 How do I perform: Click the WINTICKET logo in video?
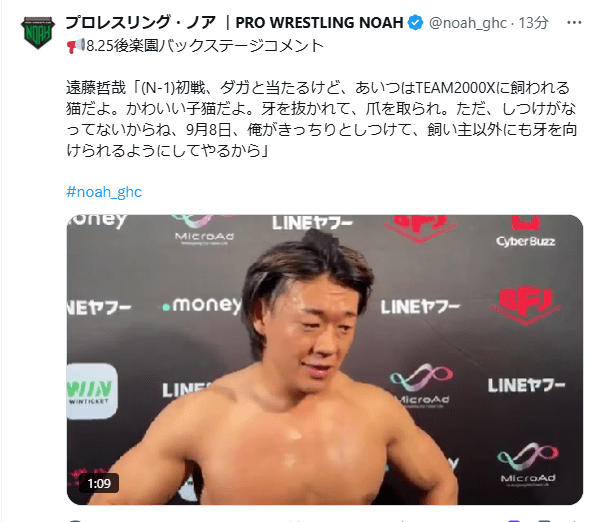click(91, 391)
